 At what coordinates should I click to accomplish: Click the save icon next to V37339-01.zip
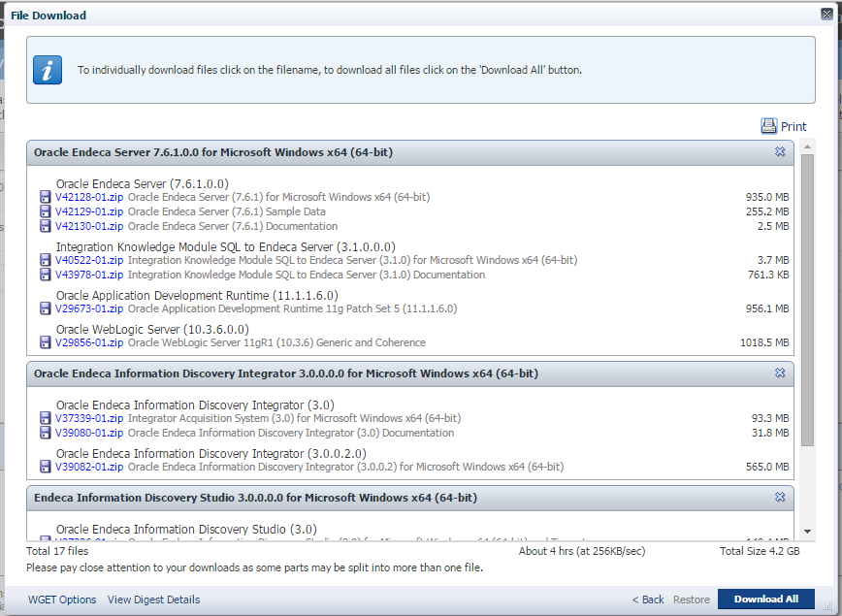tap(45, 418)
